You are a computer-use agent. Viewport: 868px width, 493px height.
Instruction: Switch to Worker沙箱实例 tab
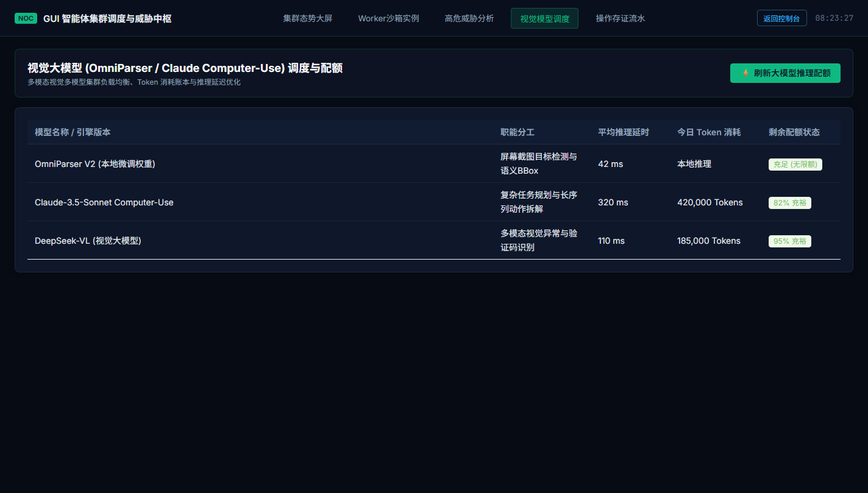pos(388,18)
